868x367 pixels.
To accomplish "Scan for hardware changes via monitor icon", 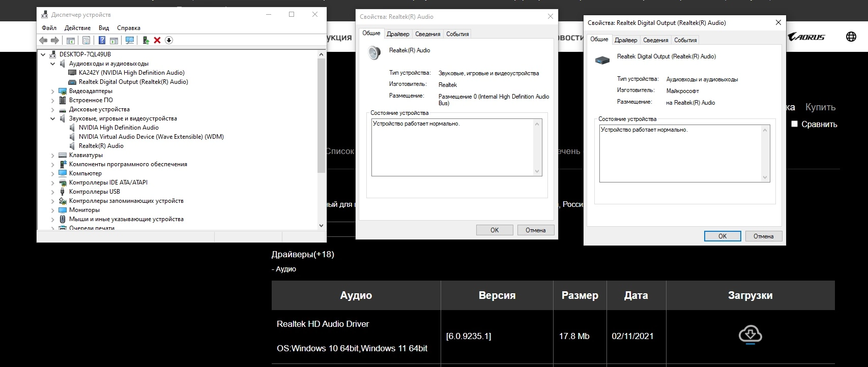I will (130, 40).
